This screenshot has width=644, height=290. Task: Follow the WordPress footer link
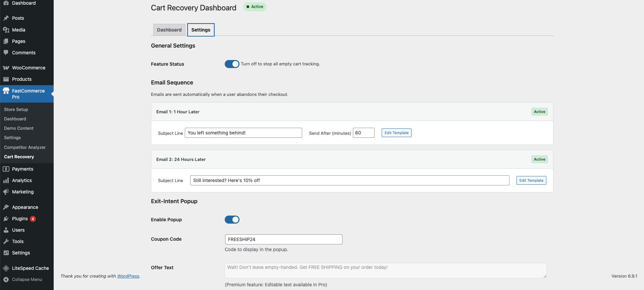128,276
